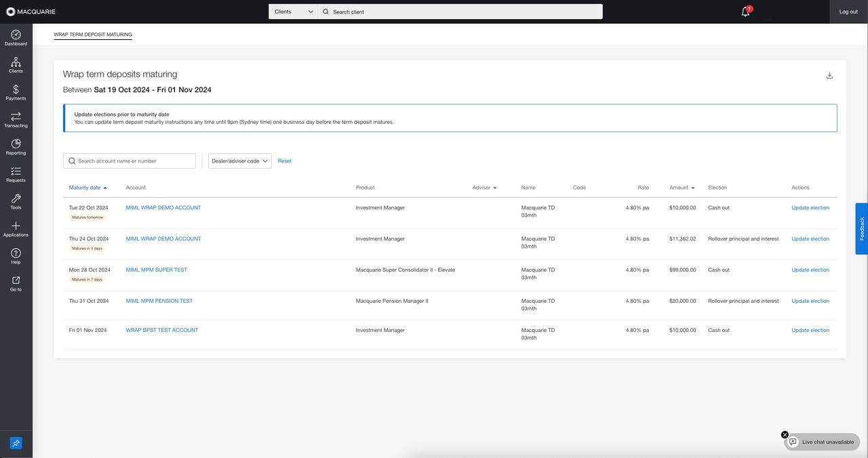Click Macquarie Super Consolidator II - Elevate product
This screenshot has width=868, height=458.
406,270
